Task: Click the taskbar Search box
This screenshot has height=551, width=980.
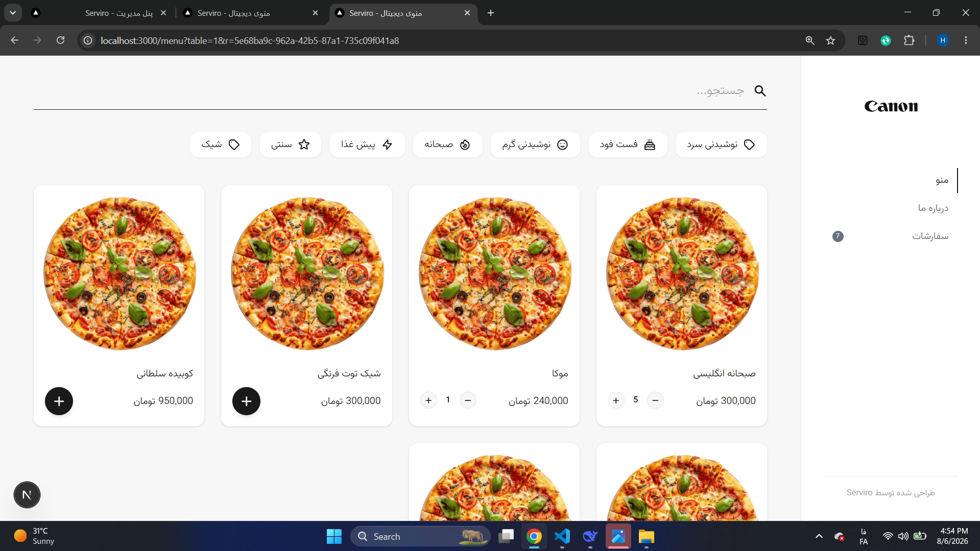Action: tap(420, 536)
